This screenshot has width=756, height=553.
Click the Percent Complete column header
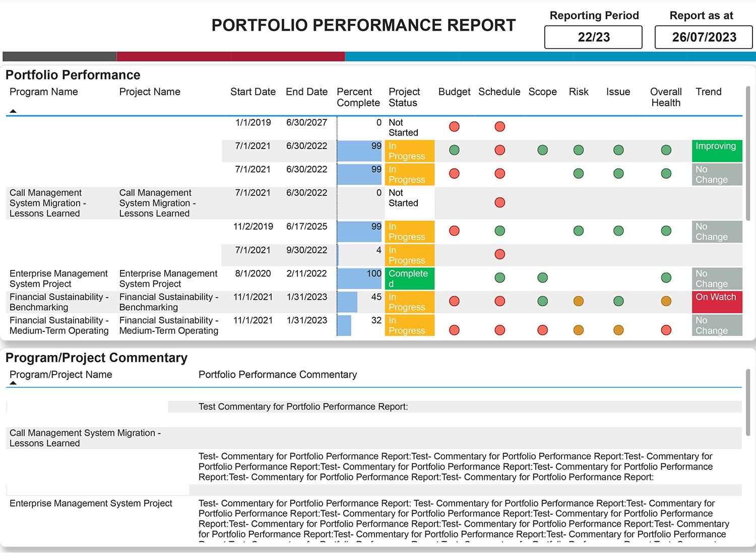tap(358, 97)
